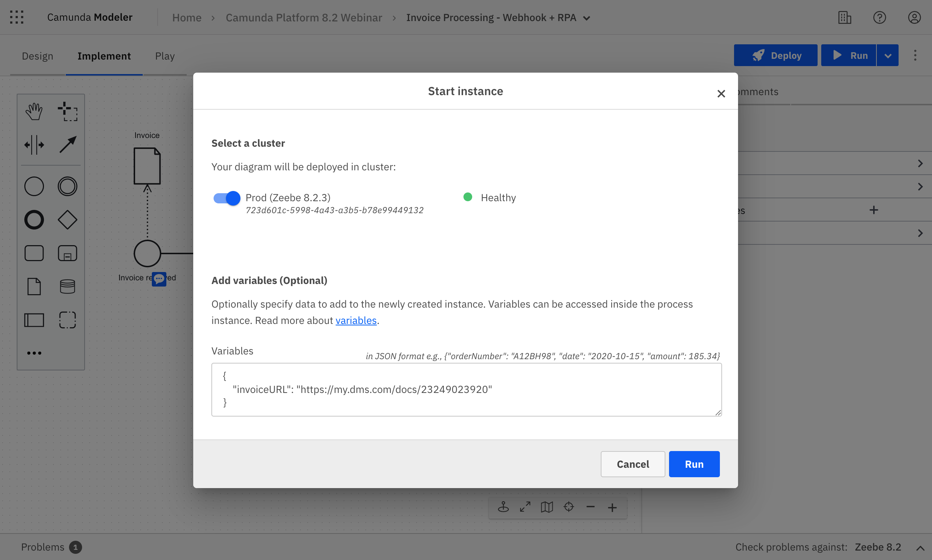Open the variables documentation link
The width and height of the screenshot is (932, 560).
click(356, 320)
